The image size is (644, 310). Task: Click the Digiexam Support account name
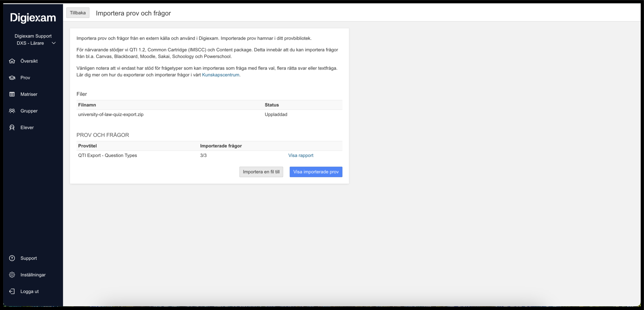tap(33, 36)
